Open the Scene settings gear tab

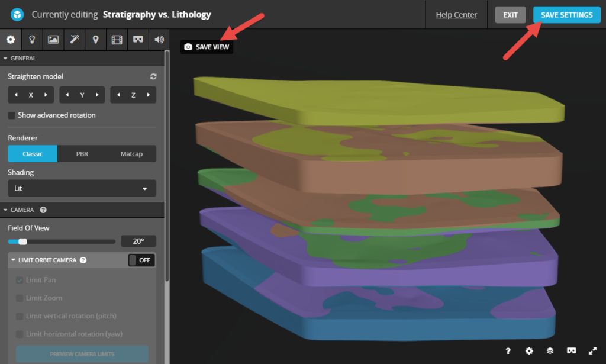tap(11, 40)
